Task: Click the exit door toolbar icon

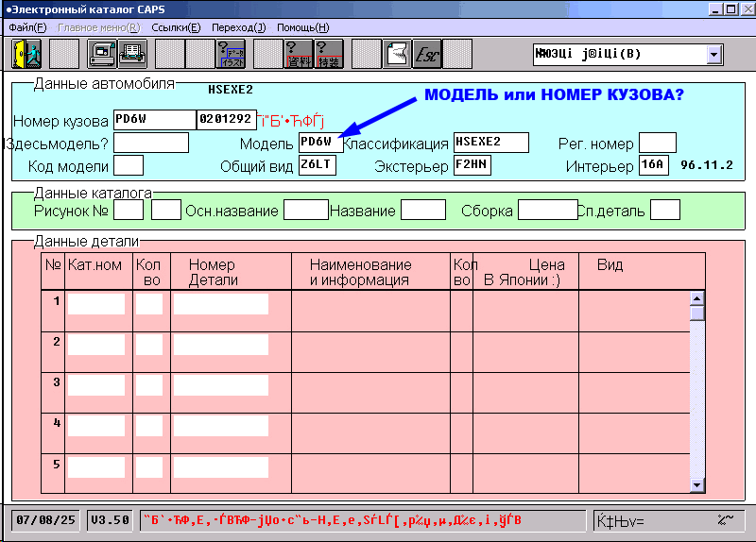Action: pos(26,53)
